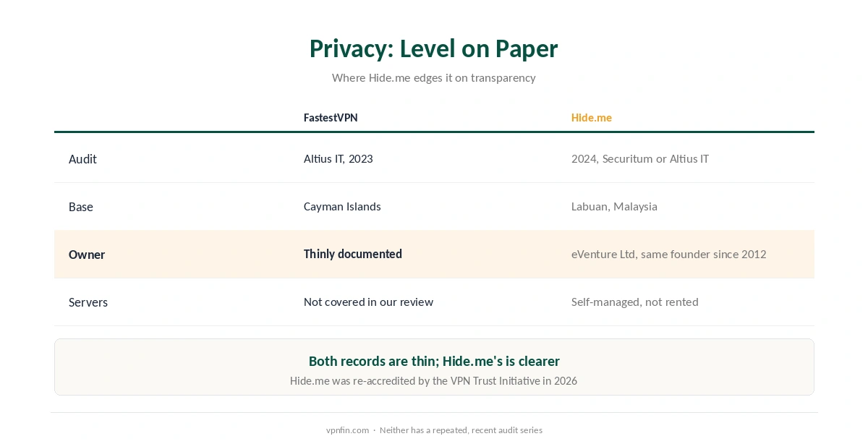This screenshot has width=868, height=444.
Task: Select 'Not covered in our review' cell
Action: (368, 302)
